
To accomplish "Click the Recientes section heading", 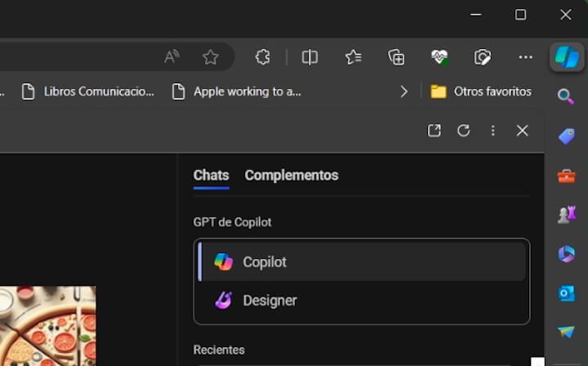I will coord(219,350).
